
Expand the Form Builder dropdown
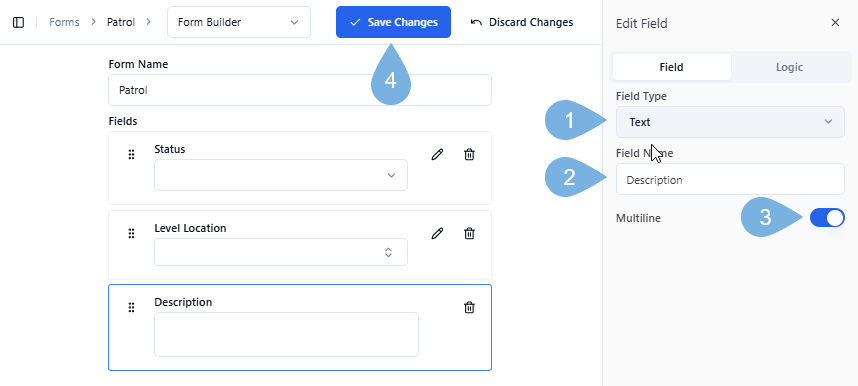pos(239,22)
